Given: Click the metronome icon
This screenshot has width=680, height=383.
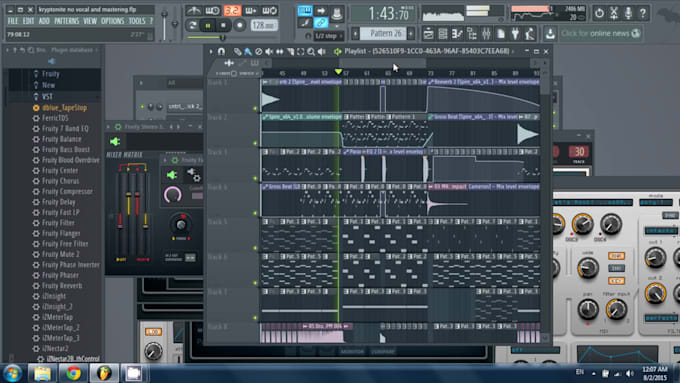Looking at the screenshot, I should [x=194, y=10].
